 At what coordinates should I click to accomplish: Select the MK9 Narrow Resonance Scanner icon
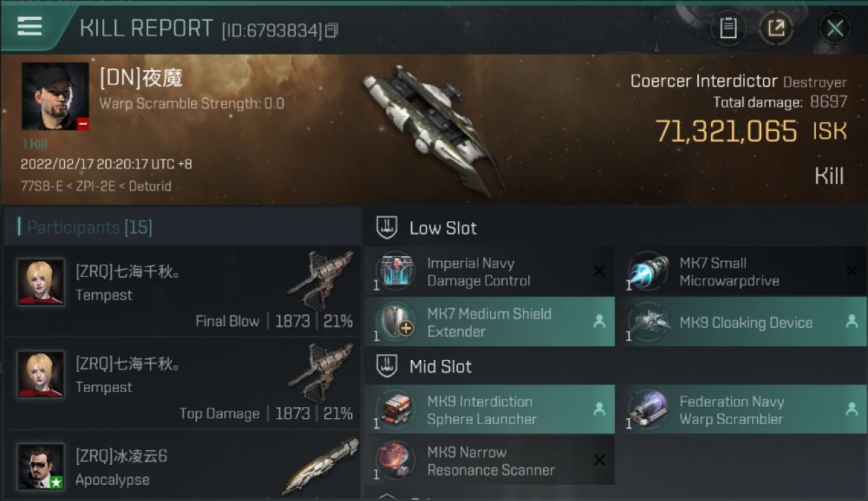395,460
